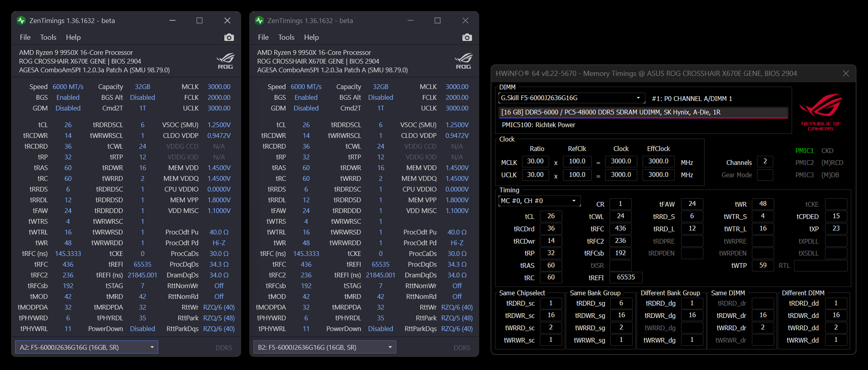The image size is (868, 370).
Task: Click the tXP value field 23
Action: 836,229
